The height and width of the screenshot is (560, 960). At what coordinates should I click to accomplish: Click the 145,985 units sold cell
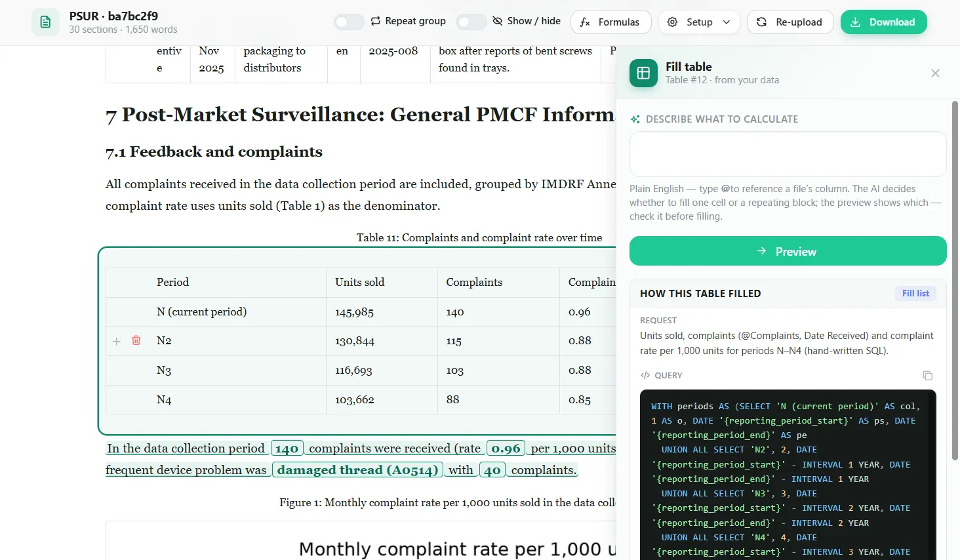coord(382,312)
